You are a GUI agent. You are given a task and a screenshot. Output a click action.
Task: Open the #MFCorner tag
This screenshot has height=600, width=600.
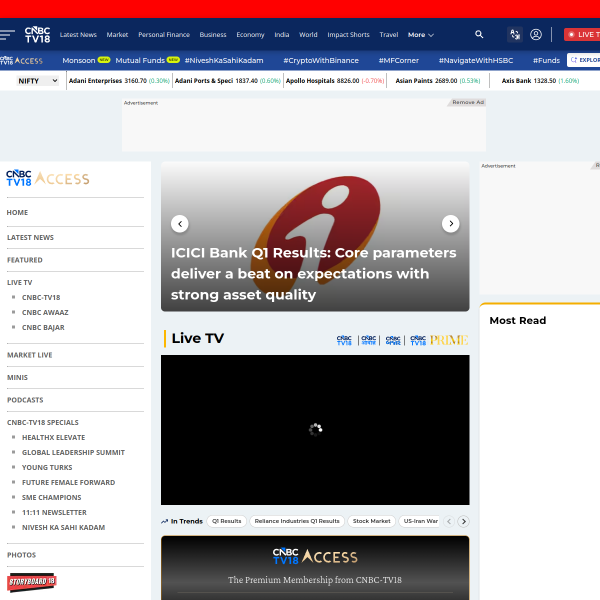(x=399, y=60)
